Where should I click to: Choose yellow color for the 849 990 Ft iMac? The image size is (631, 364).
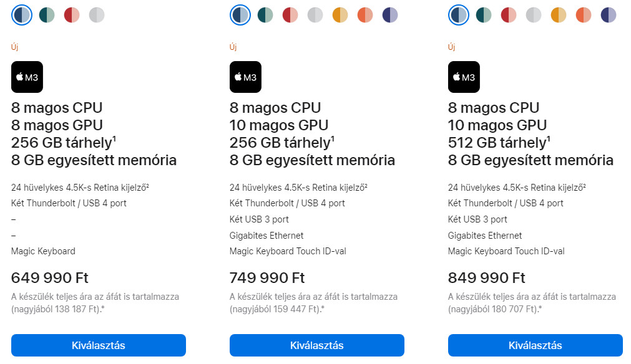559,15
